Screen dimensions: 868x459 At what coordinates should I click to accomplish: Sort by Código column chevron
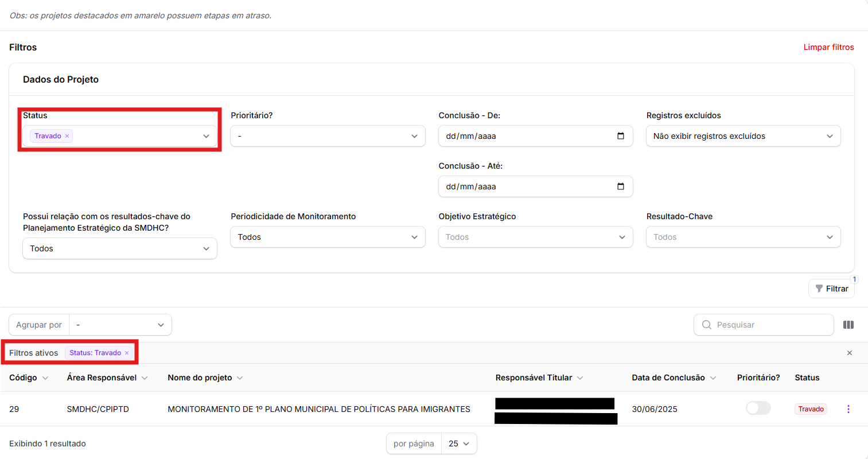[45, 378]
